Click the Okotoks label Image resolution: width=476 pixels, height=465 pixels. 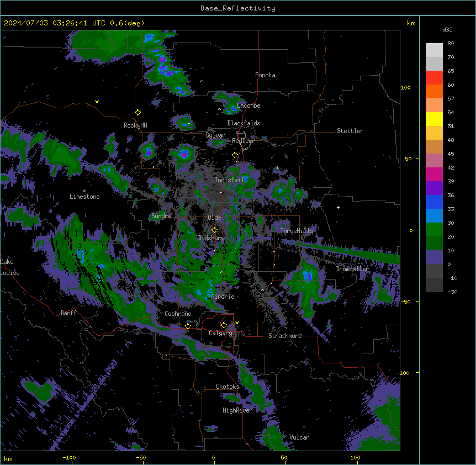228,387
